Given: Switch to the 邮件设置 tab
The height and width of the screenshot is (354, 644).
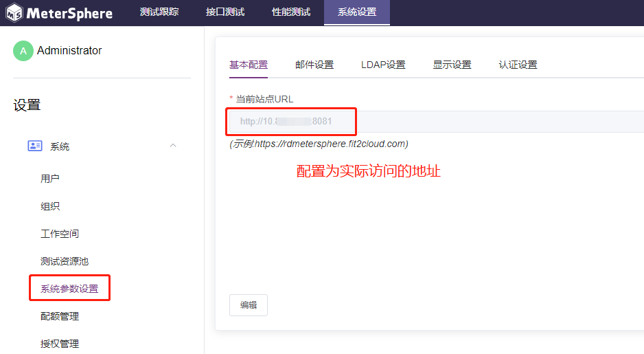Looking at the screenshot, I should [x=314, y=65].
